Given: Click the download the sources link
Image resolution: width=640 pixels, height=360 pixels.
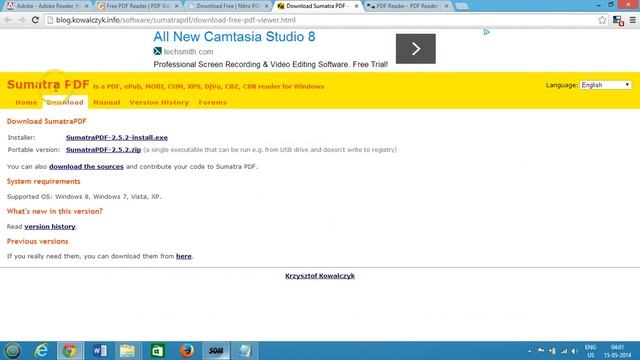Looking at the screenshot, I should click(86, 167).
